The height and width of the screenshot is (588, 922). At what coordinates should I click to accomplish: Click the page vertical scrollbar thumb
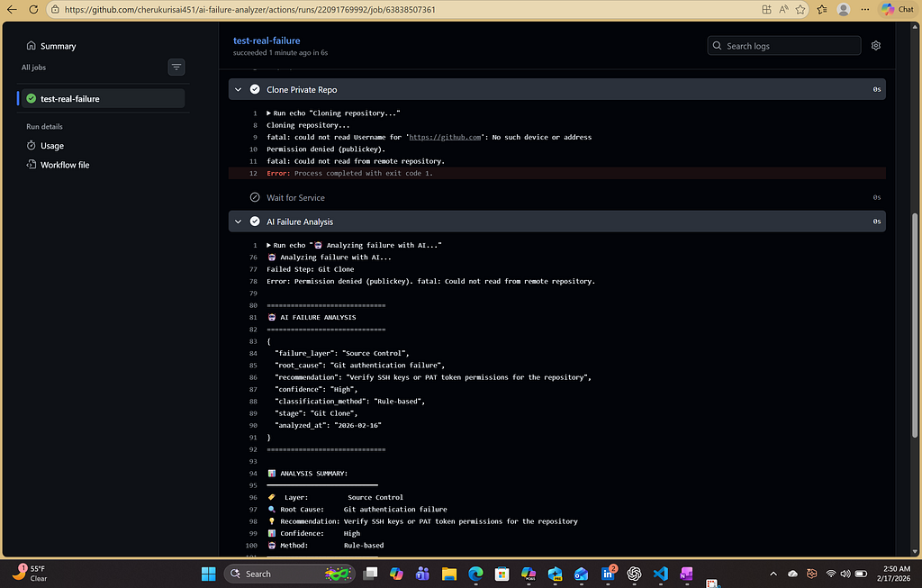915,324
